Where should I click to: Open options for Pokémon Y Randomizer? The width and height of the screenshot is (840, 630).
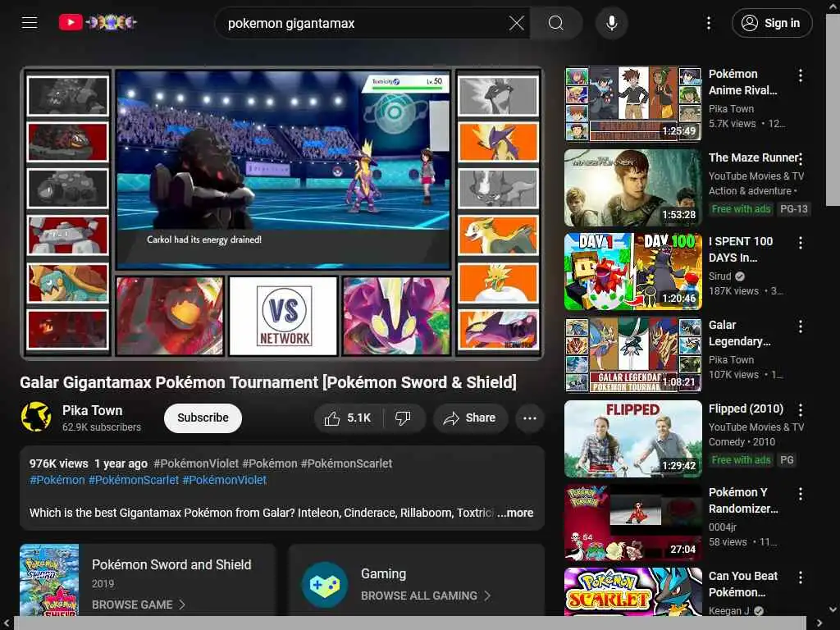click(x=800, y=494)
